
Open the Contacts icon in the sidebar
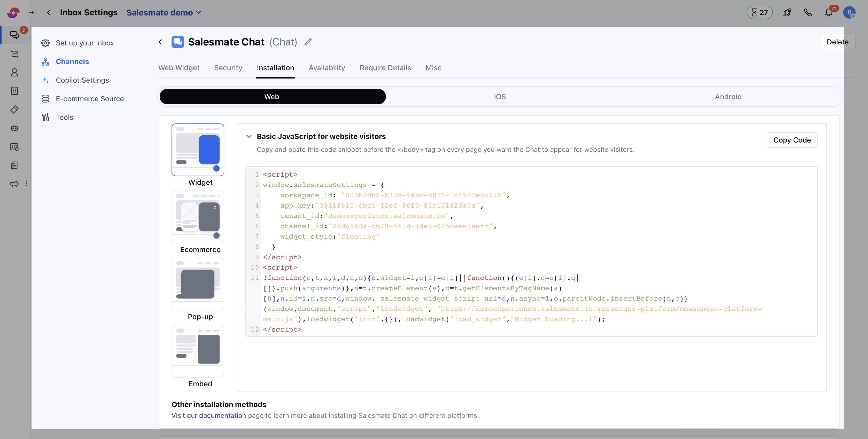(14, 73)
